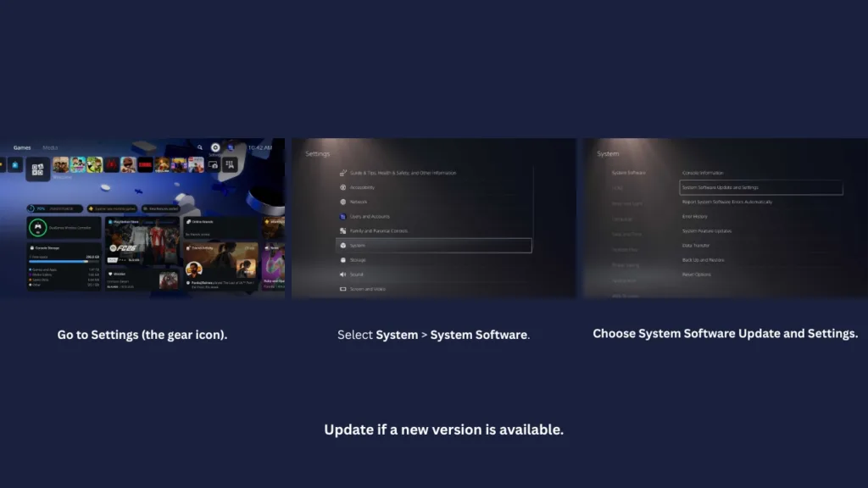Open the game library grid icon

[231, 165]
